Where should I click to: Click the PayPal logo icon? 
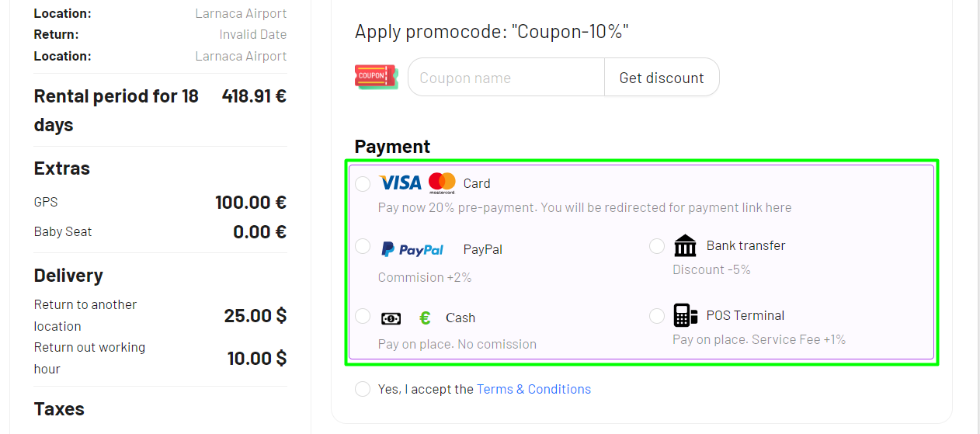(412, 249)
